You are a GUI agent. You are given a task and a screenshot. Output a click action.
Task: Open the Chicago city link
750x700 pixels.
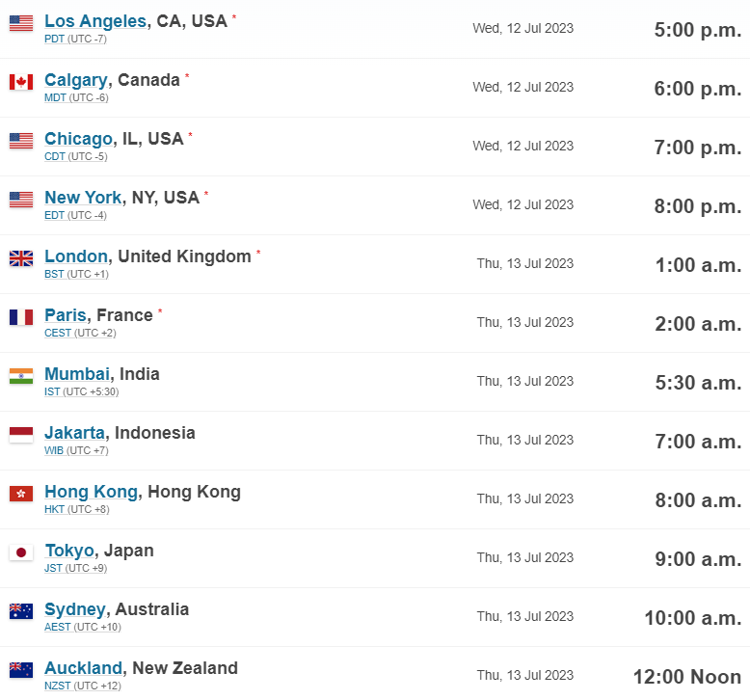click(x=78, y=139)
